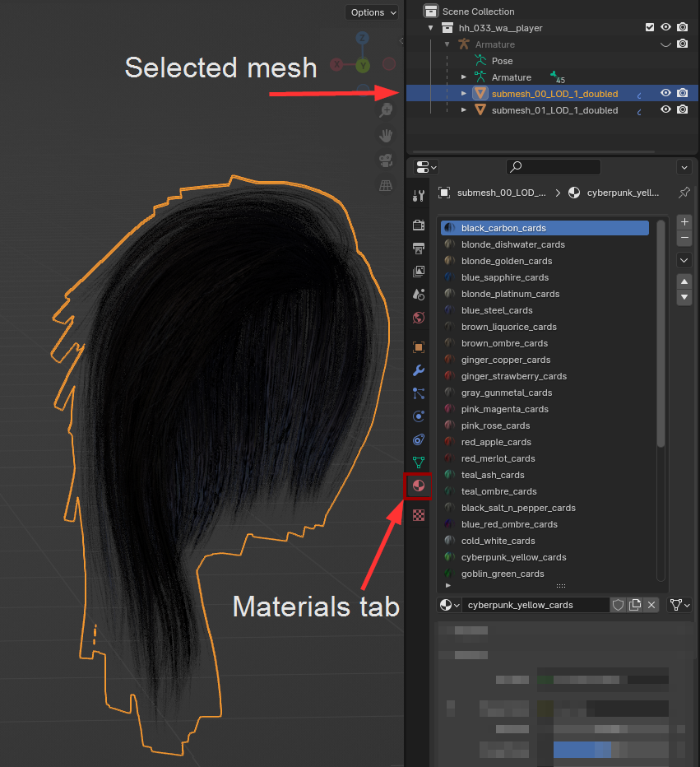Screen dimensions: 700x767
Task: Click the pin icon in properties header
Action: (684, 193)
